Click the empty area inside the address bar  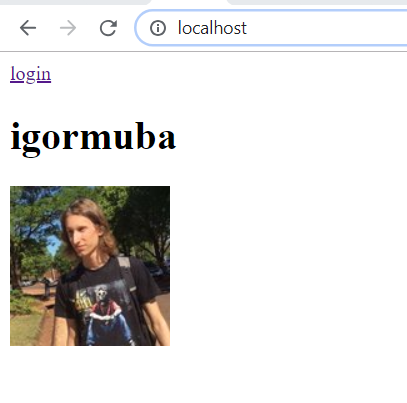[x=327, y=28]
